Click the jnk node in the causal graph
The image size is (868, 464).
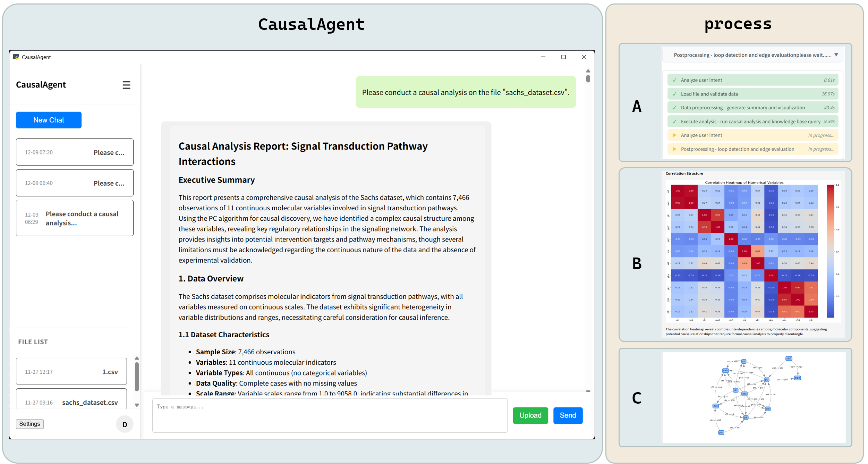tap(746, 417)
